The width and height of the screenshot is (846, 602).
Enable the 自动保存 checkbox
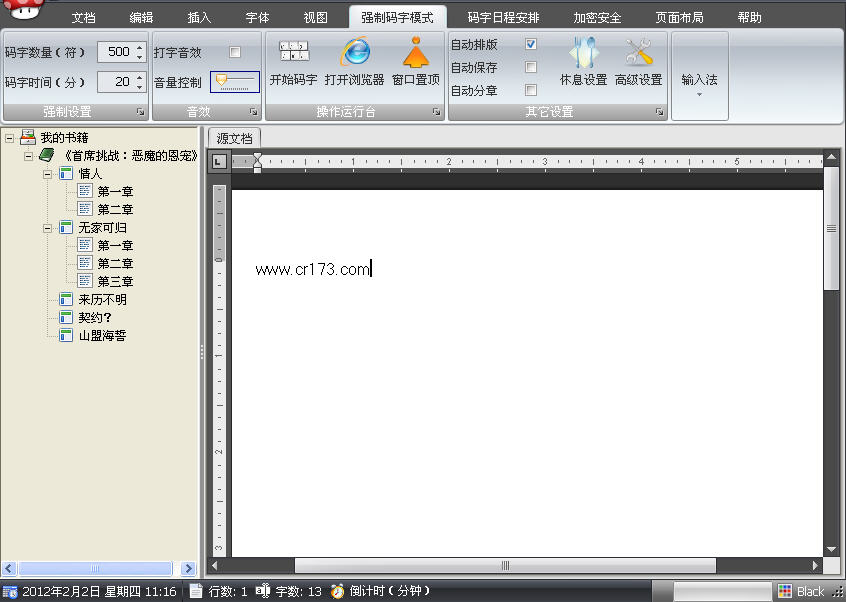tap(531, 67)
